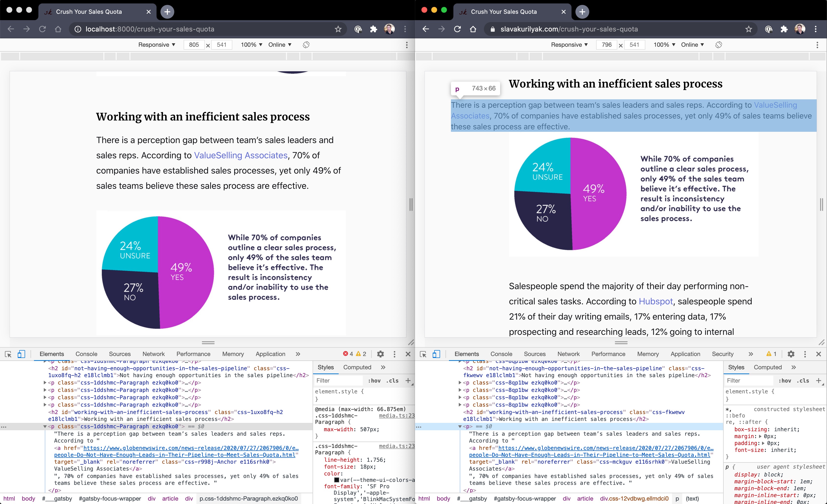Toggle :hov element state in right Styles
This screenshot has height=504, width=827.
pos(785,381)
